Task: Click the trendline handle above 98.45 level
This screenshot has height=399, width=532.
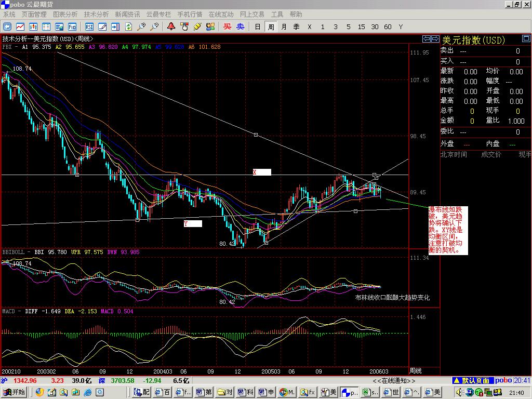Action: click(256, 135)
